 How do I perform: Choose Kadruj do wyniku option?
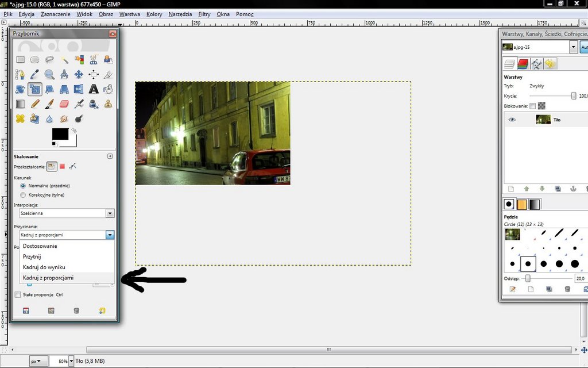(x=67, y=267)
